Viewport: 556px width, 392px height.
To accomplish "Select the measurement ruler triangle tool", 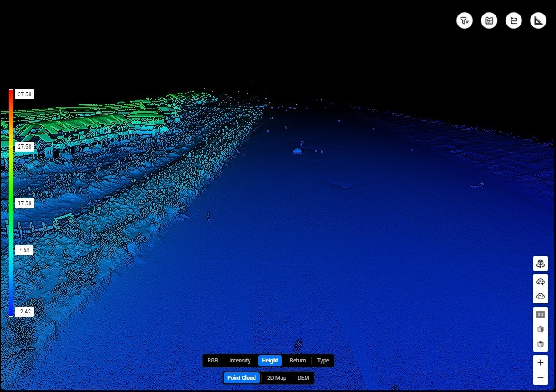I will pos(538,20).
